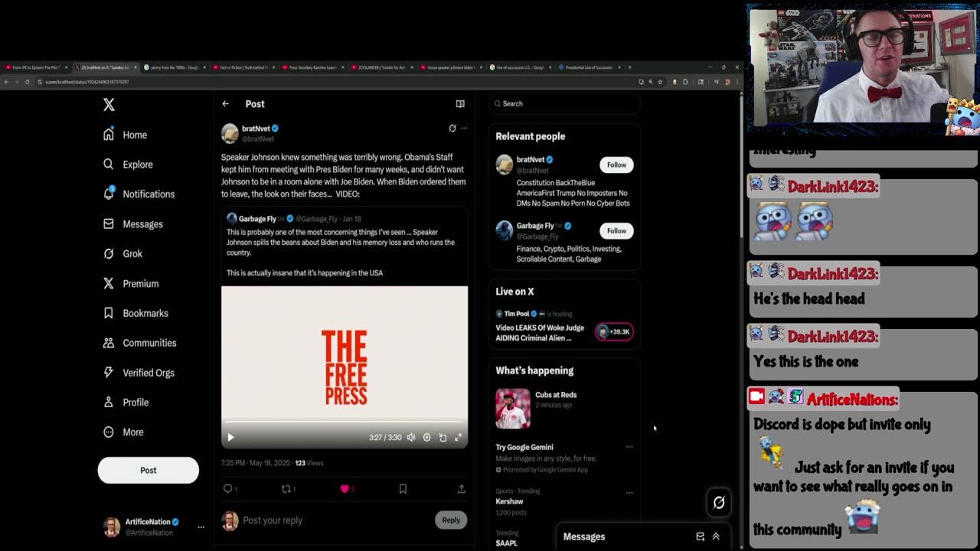980x551 pixels.
Task: Open options for the Google Gemini ad
Action: [x=629, y=447]
